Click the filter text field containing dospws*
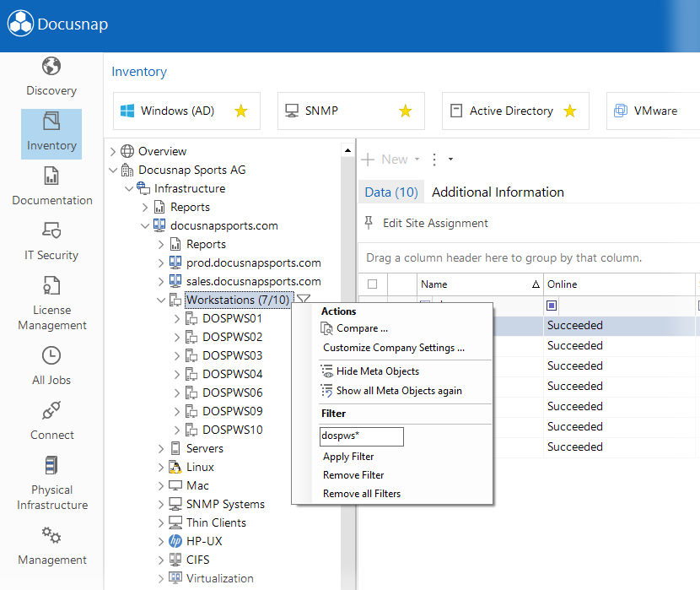The width and height of the screenshot is (700, 590). [x=362, y=436]
